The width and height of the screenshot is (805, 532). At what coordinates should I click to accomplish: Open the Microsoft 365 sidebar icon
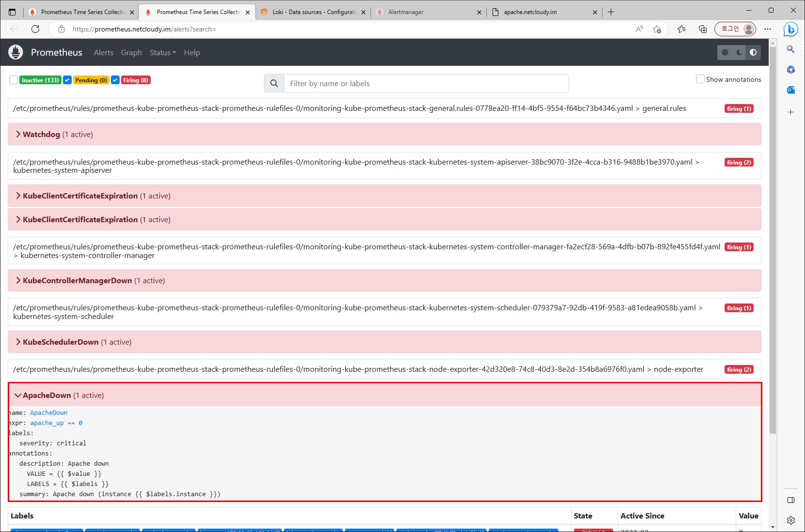(x=791, y=70)
